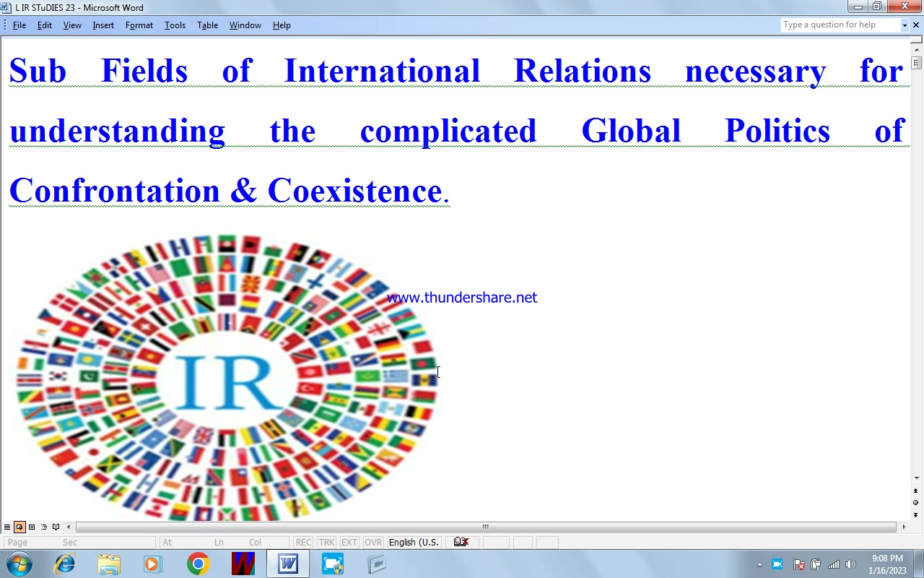Click spelling and grammar status icon
924x578 pixels.
(x=461, y=542)
